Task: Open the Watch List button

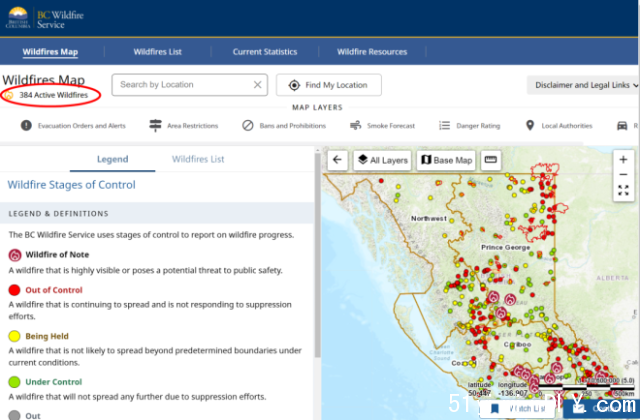Action: tap(518, 409)
